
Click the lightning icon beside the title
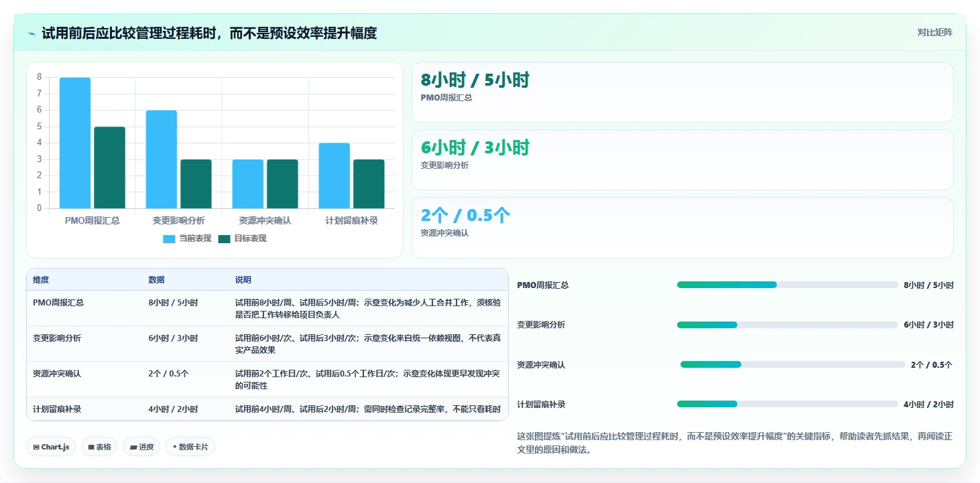tap(32, 33)
